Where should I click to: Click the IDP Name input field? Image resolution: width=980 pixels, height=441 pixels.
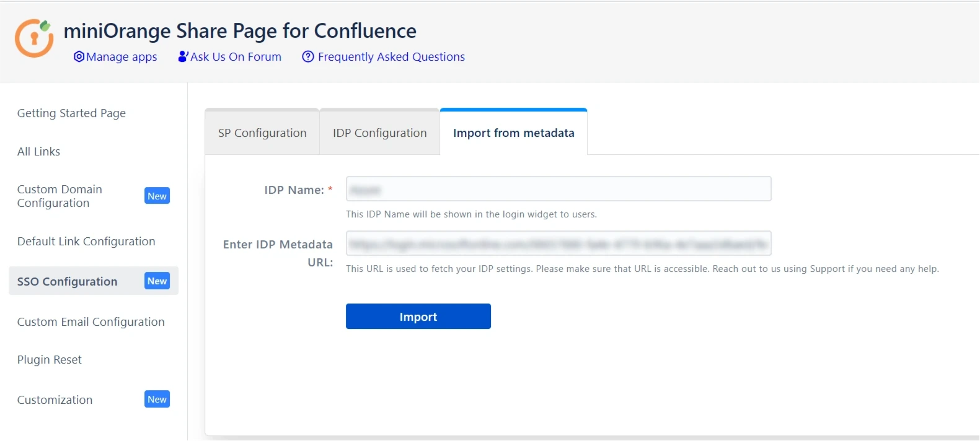(558, 189)
